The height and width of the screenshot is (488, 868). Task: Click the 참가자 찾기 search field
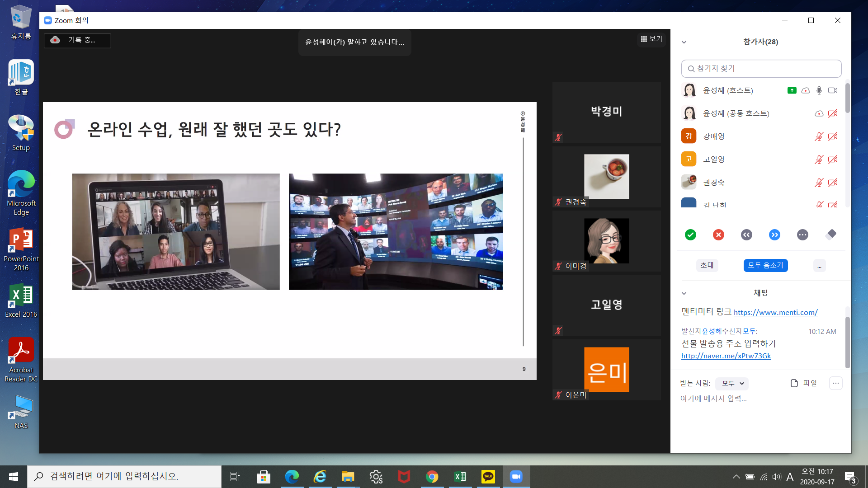(x=761, y=69)
